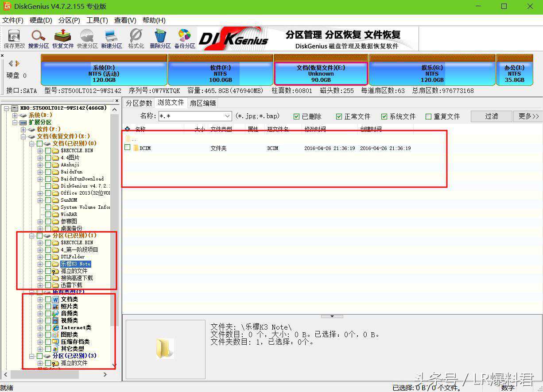Open the 工具(T) menu
543x392 pixels.
(x=97, y=20)
